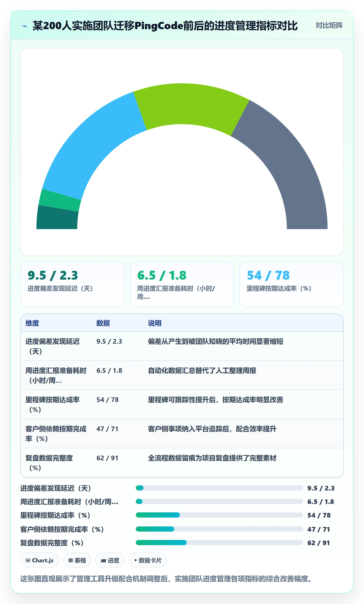Click the 数据卡片 tag chip
Screen dimensions: 364x604
(x=148, y=560)
